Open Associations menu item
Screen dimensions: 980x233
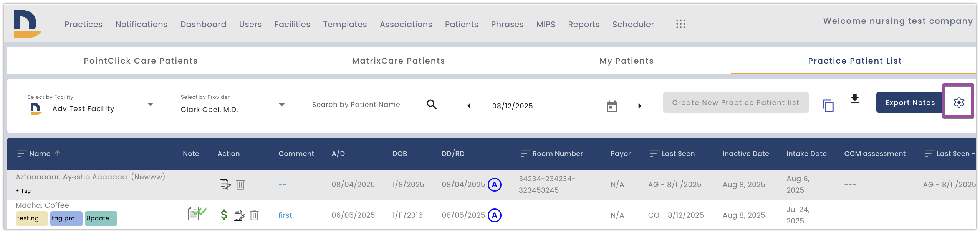(x=406, y=25)
